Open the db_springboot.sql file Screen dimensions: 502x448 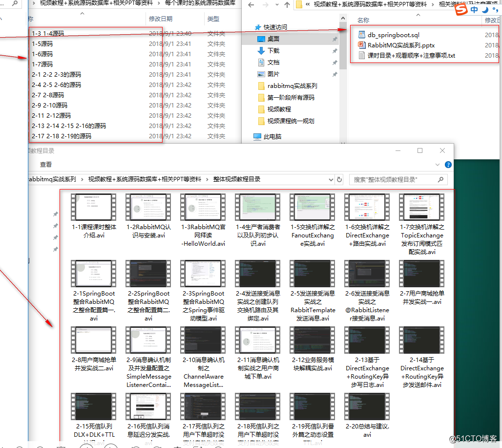point(393,35)
